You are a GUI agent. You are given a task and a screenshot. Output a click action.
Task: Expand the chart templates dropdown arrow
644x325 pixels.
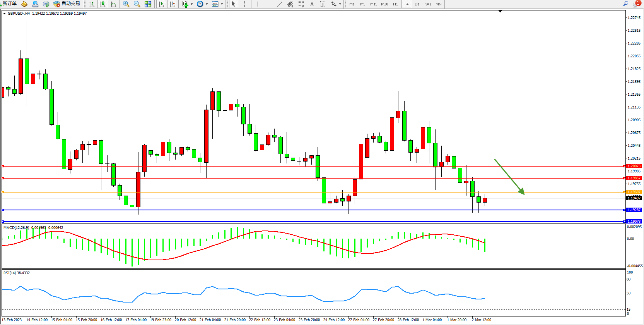[222, 4]
